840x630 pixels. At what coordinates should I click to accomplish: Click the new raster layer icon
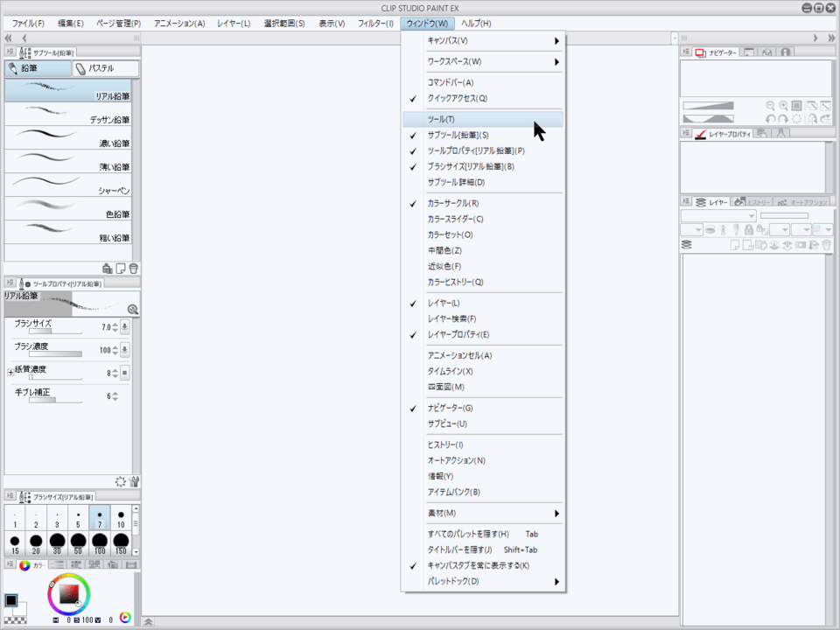(736, 246)
